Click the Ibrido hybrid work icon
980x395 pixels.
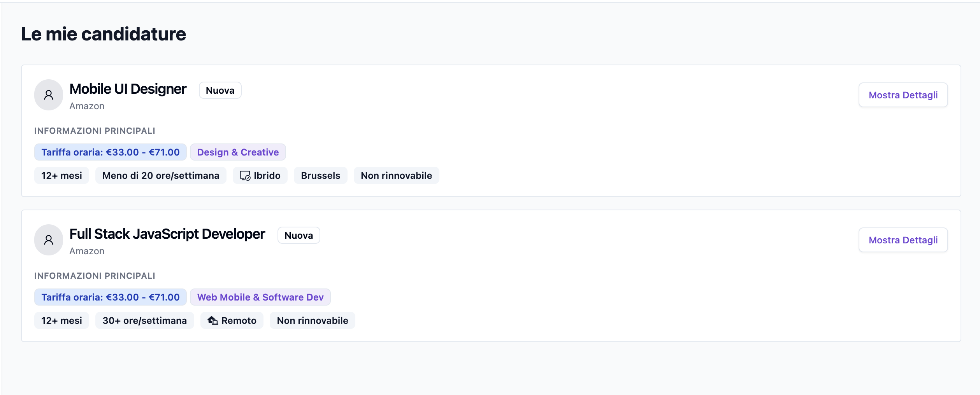[x=245, y=176]
